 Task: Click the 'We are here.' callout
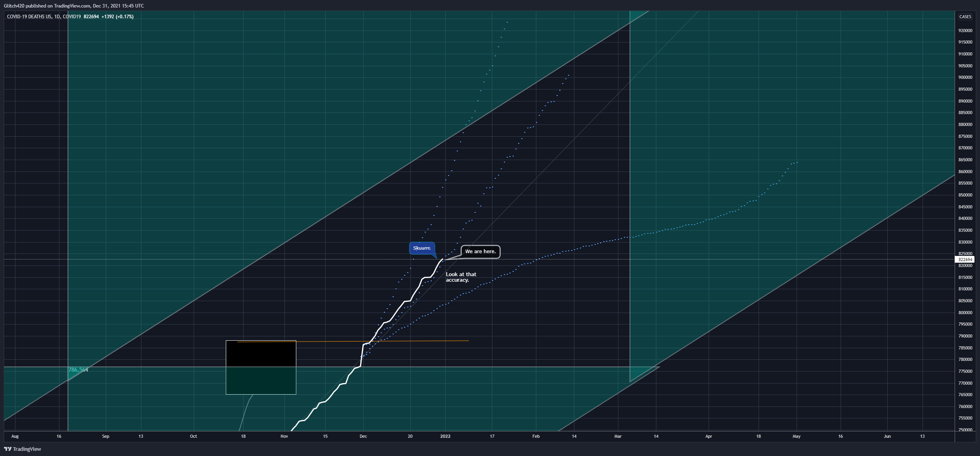coord(480,252)
